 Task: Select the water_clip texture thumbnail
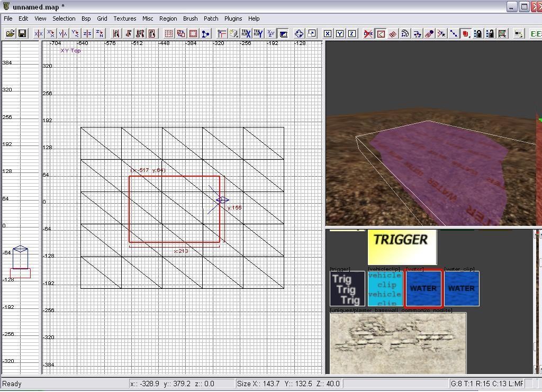pyautogui.click(x=462, y=289)
